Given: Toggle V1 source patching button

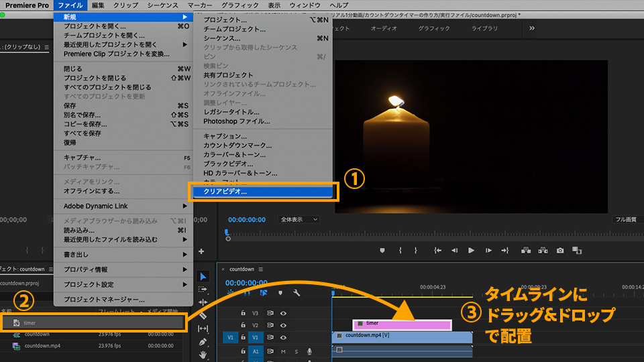Looking at the screenshot, I should [230, 337].
